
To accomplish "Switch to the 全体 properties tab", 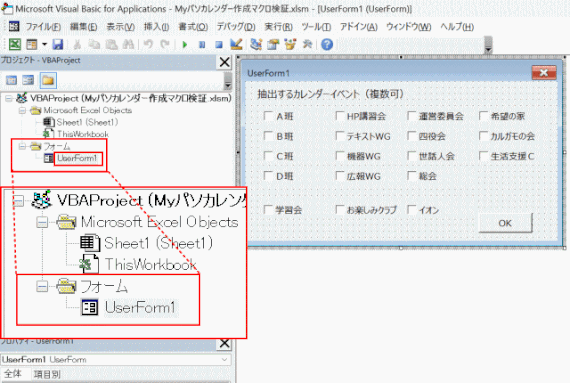I will (x=13, y=374).
